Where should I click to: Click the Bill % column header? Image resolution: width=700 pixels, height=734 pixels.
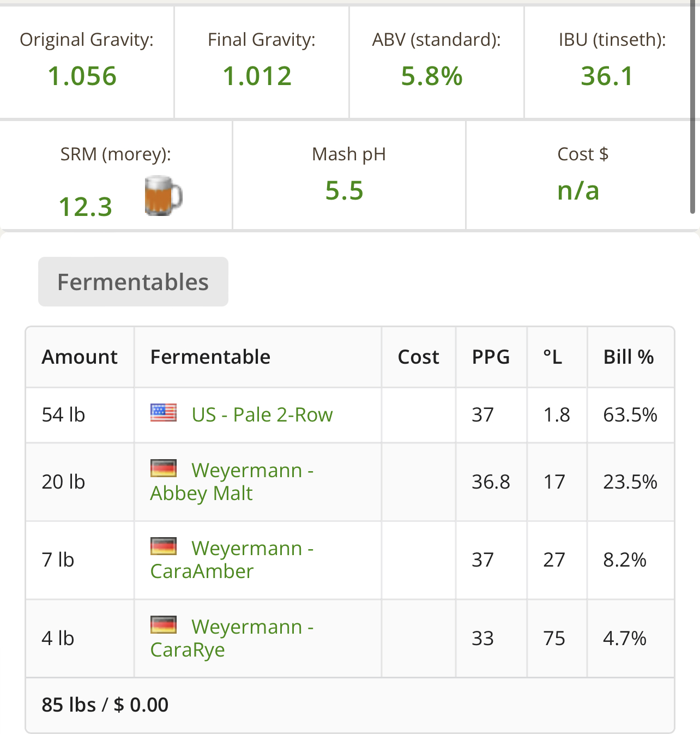click(629, 357)
